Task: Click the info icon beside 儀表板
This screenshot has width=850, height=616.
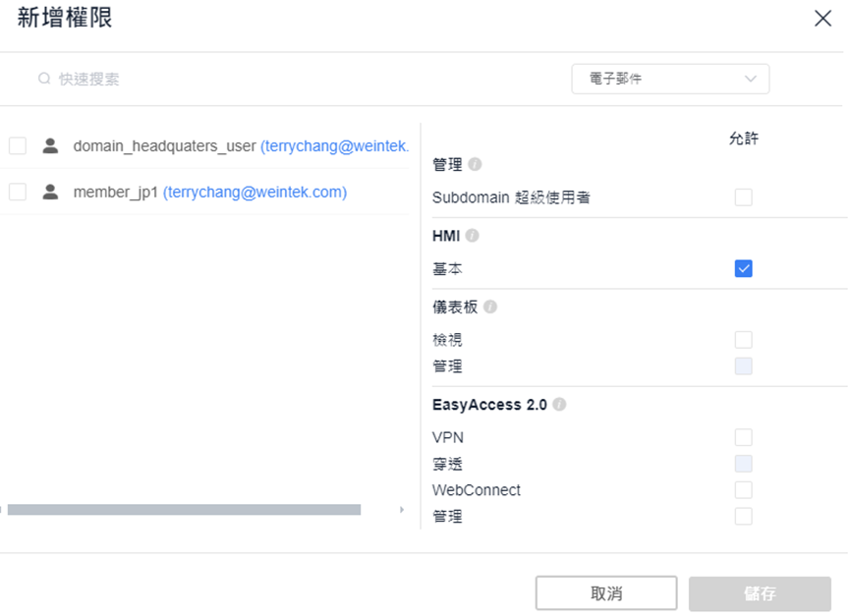Action: [x=490, y=307]
